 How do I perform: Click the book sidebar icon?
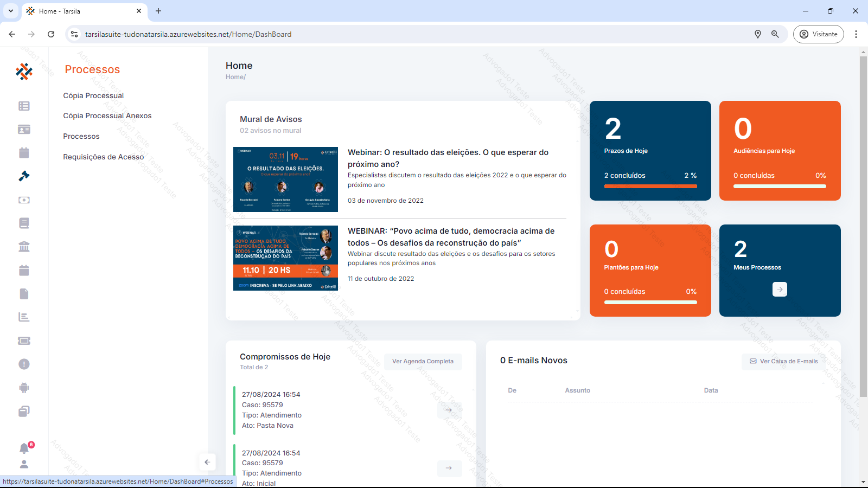click(x=24, y=223)
